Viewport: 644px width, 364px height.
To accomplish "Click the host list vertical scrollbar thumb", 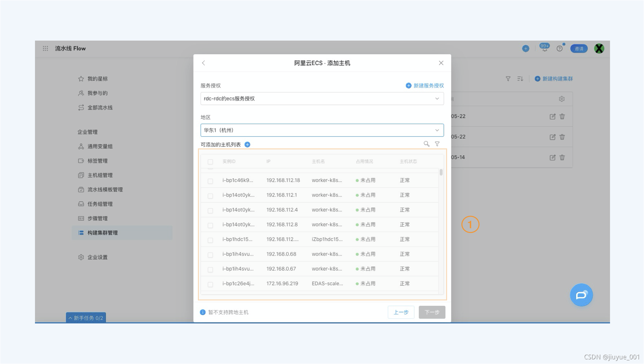I will 441,172.
